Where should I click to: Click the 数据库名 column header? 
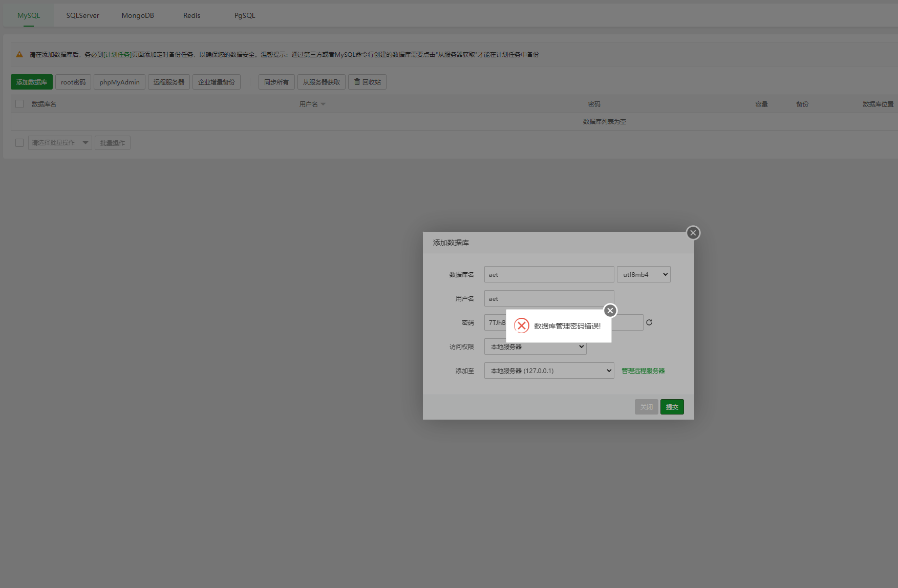(44, 104)
